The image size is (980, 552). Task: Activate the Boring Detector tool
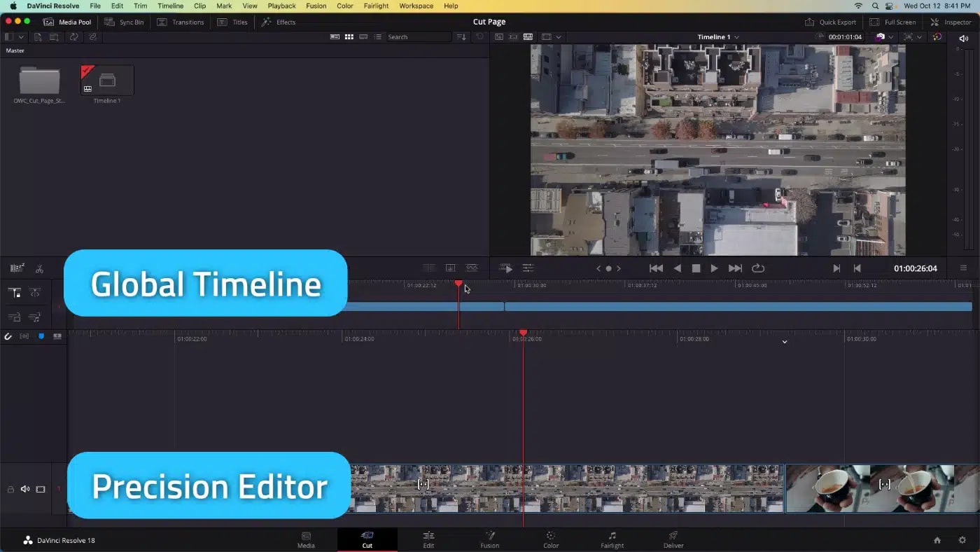[15, 268]
